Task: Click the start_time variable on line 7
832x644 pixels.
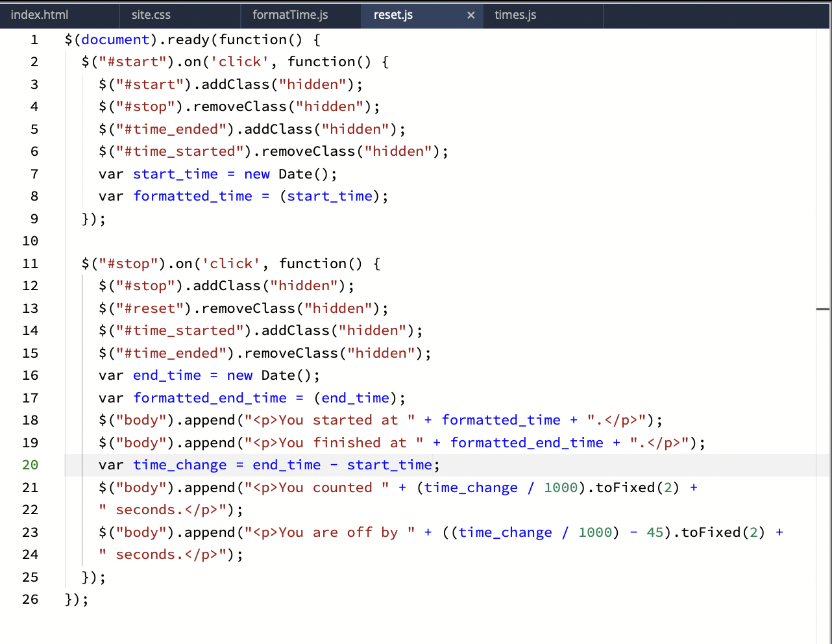Action: (x=175, y=174)
